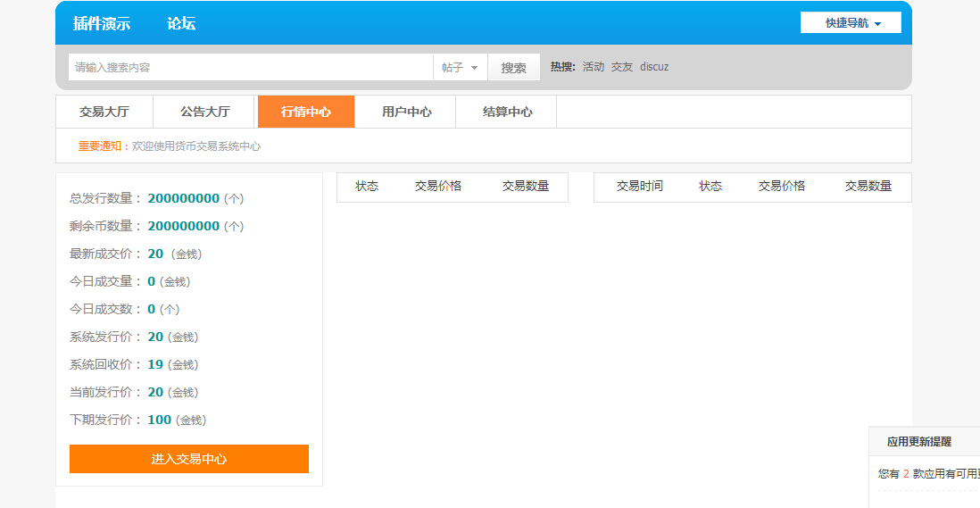
Task: Switch to the 结算中心 tab
Action: 508,112
